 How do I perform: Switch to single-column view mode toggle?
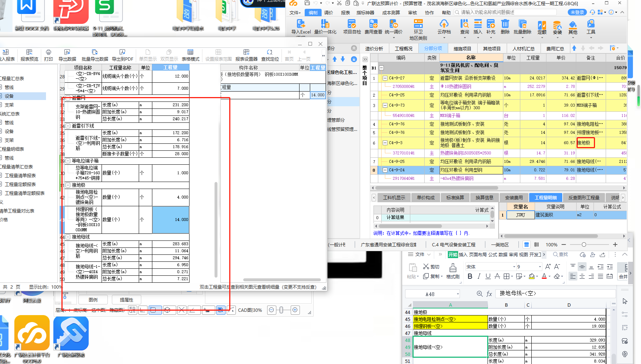tap(527, 245)
